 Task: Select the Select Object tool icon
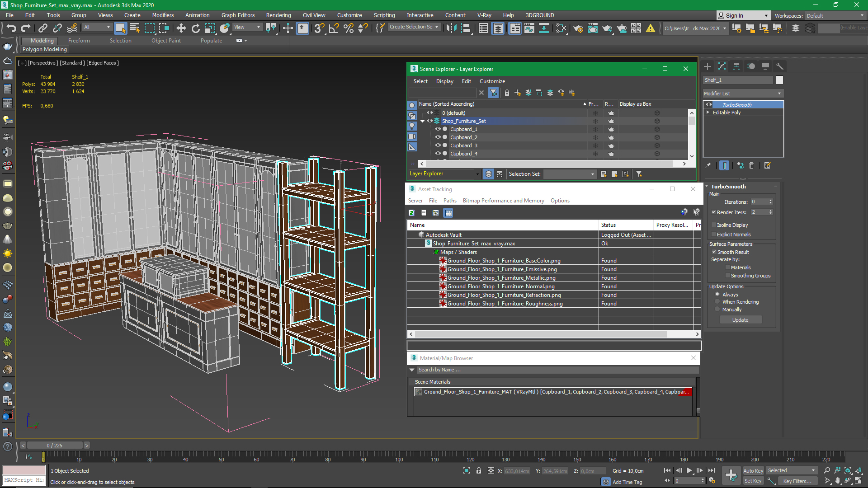pos(120,28)
